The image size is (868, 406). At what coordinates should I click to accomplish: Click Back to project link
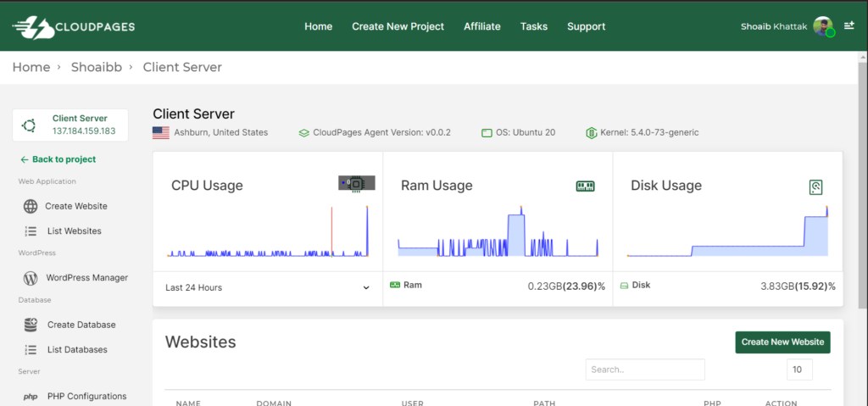coord(58,159)
